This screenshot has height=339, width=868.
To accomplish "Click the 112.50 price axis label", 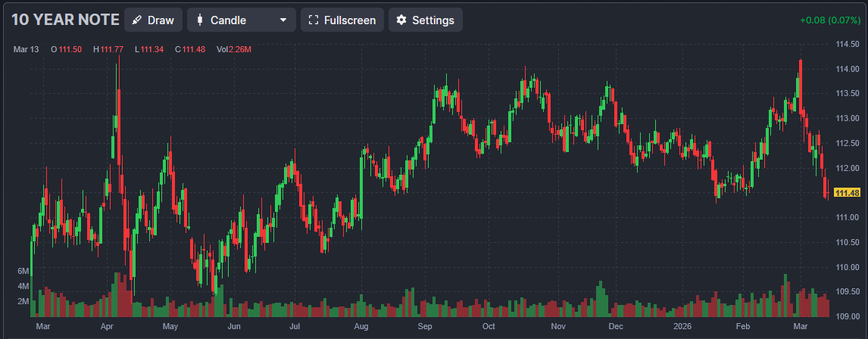I will 848,143.
